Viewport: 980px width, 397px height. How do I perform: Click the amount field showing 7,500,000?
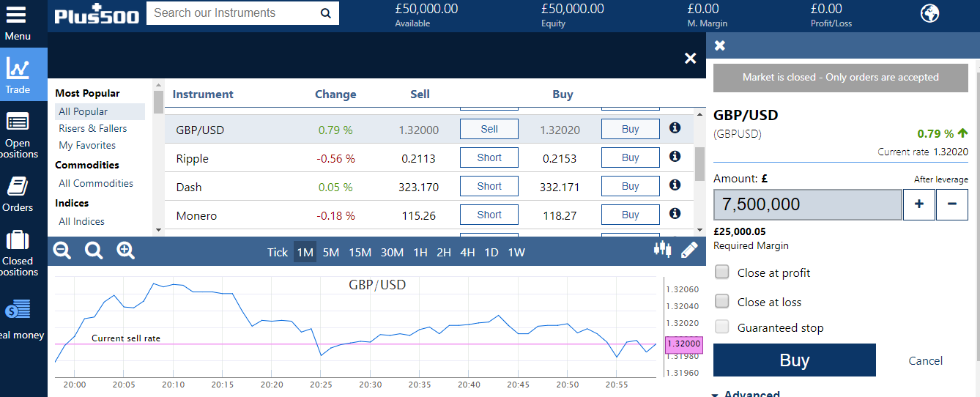808,204
